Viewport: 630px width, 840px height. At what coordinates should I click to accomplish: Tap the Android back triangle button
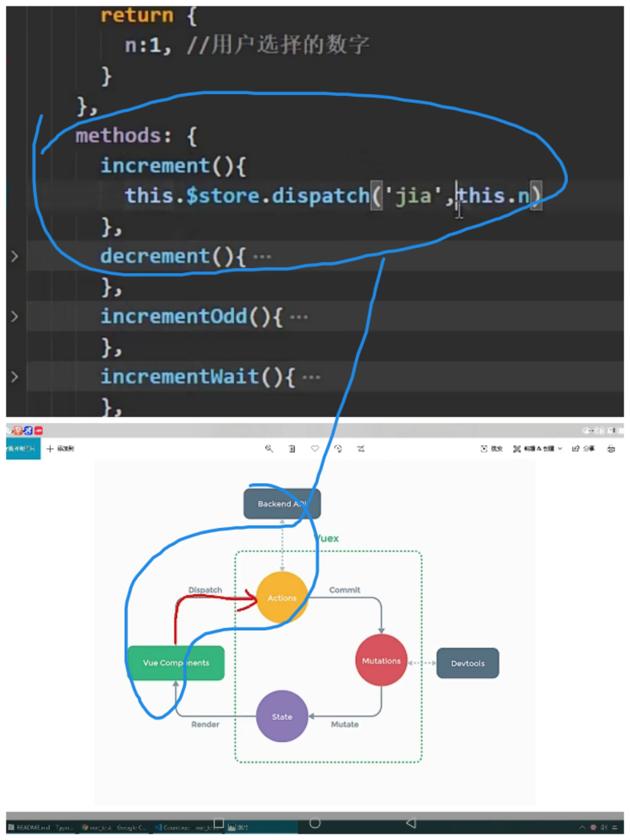[411, 823]
